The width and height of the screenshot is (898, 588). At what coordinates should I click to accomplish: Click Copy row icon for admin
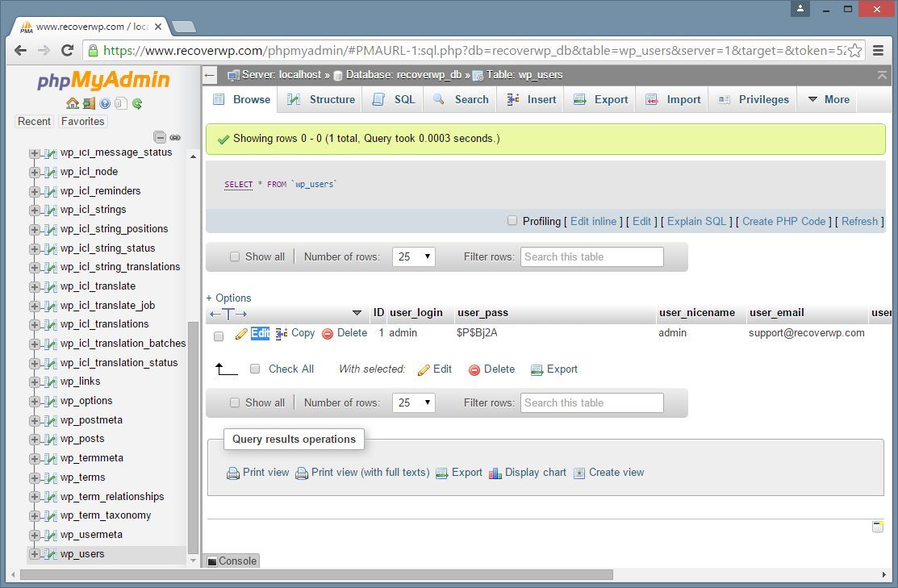[282, 334]
